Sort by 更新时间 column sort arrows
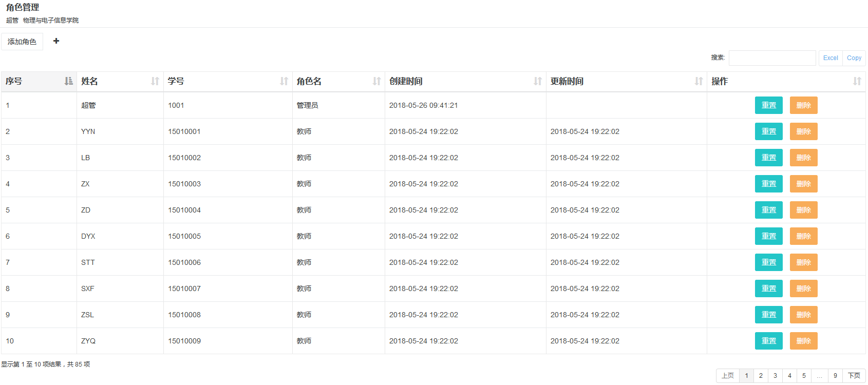Screen dimensions: 868x385 click(699, 81)
